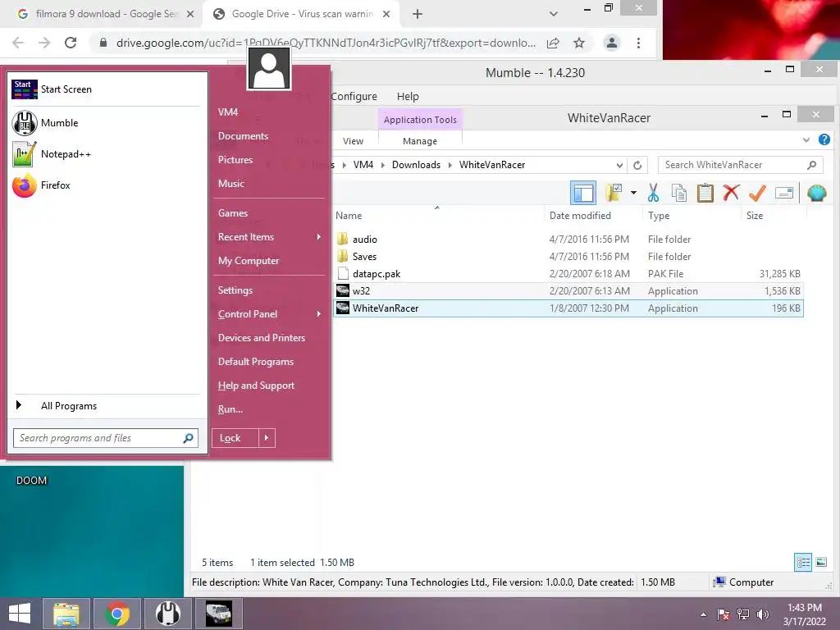840x630 pixels.
Task: Click the volume speaker tray icon
Action: click(762, 614)
